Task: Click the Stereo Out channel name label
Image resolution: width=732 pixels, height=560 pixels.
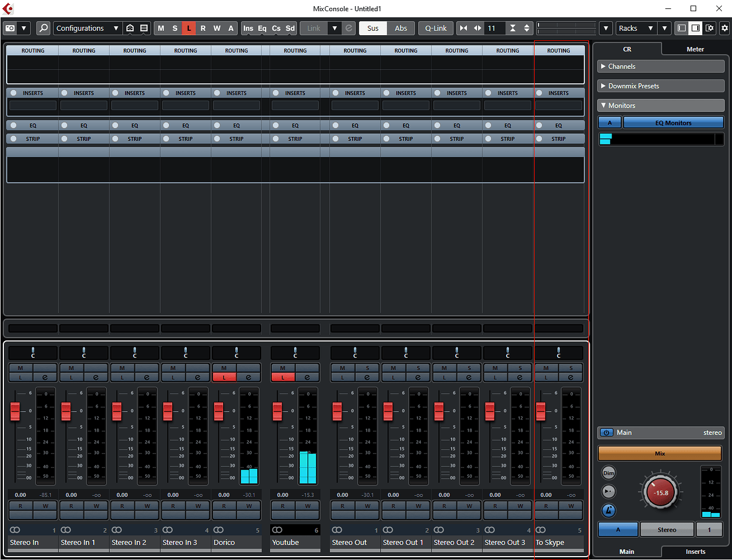Action: click(x=354, y=542)
